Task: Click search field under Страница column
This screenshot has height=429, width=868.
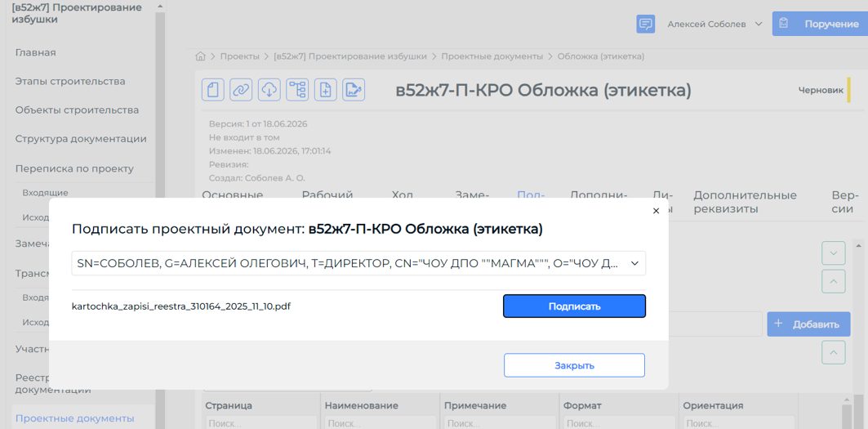Action: coord(261,424)
